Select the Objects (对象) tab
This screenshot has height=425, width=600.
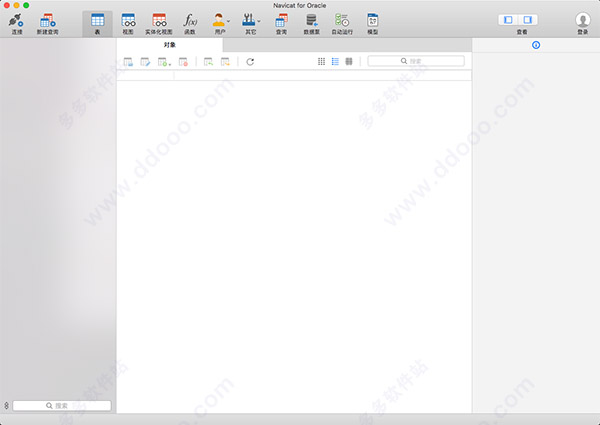170,45
